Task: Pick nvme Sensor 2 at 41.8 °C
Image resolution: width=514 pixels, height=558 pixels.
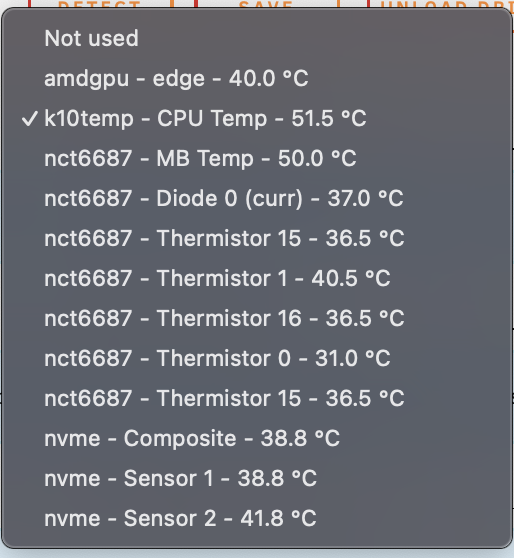Action: pos(256,518)
